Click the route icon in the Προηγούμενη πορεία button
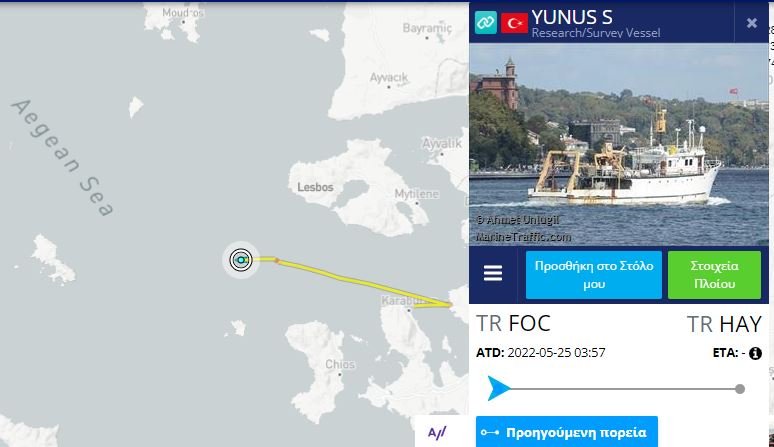Image resolution: width=774 pixels, height=447 pixels. (490, 433)
